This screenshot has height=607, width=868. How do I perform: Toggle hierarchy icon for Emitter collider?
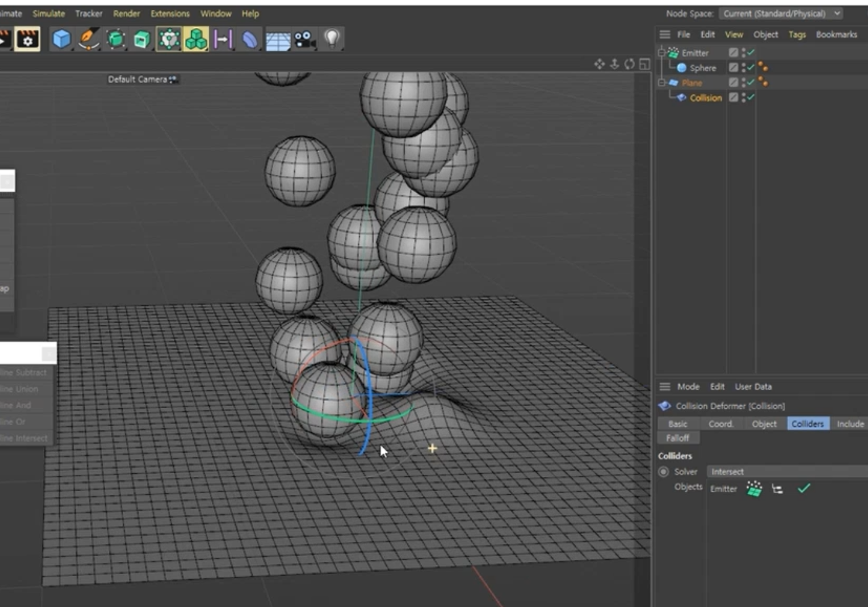click(778, 489)
